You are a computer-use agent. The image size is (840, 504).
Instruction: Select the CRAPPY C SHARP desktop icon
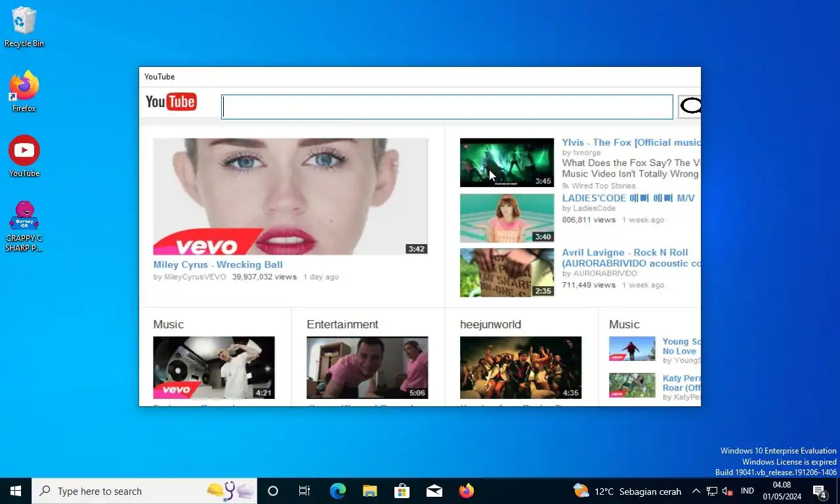24,226
